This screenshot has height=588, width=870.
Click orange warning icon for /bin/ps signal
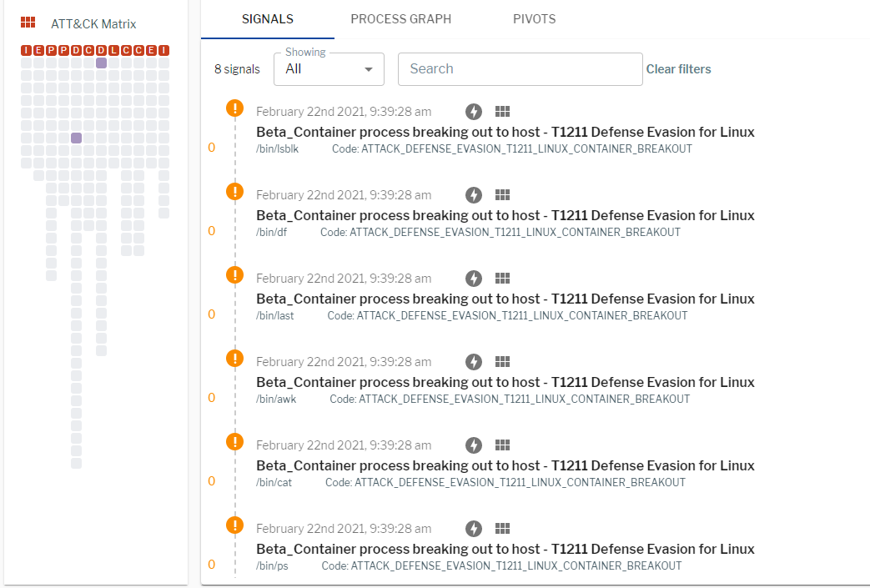[235, 525]
